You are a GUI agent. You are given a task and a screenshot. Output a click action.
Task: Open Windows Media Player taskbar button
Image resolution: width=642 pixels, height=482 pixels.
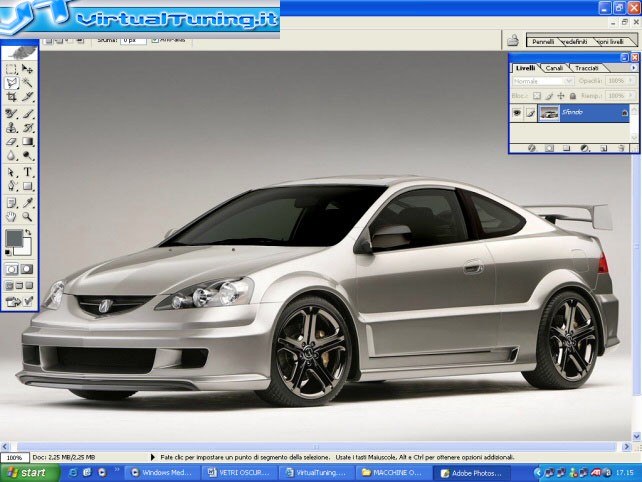162,473
